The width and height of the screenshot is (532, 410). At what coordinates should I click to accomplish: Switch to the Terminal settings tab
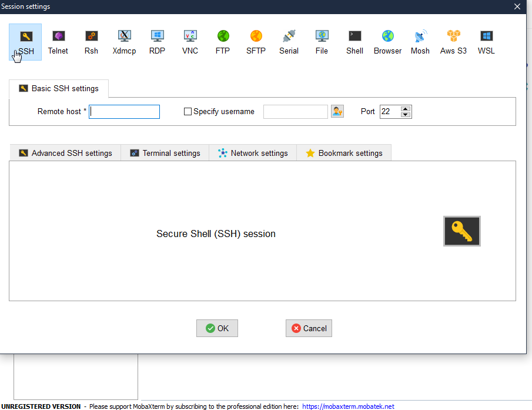165,152
